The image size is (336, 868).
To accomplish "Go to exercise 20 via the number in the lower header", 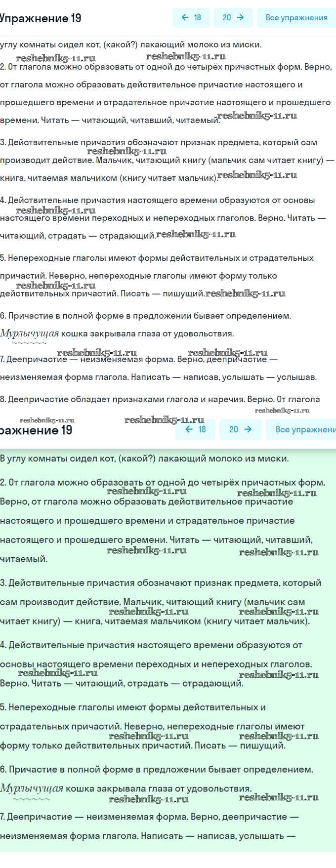I will click(234, 429).
